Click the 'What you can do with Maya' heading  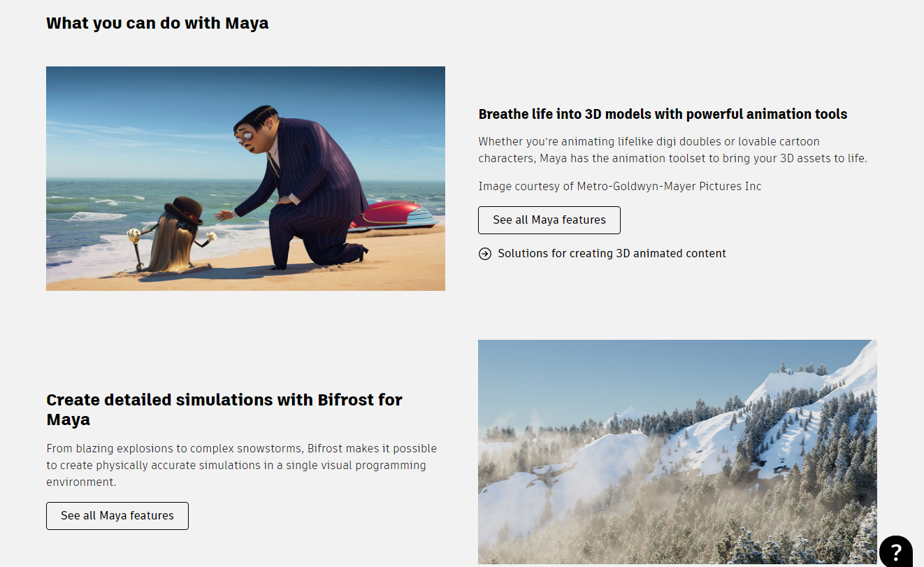point(157,23)
